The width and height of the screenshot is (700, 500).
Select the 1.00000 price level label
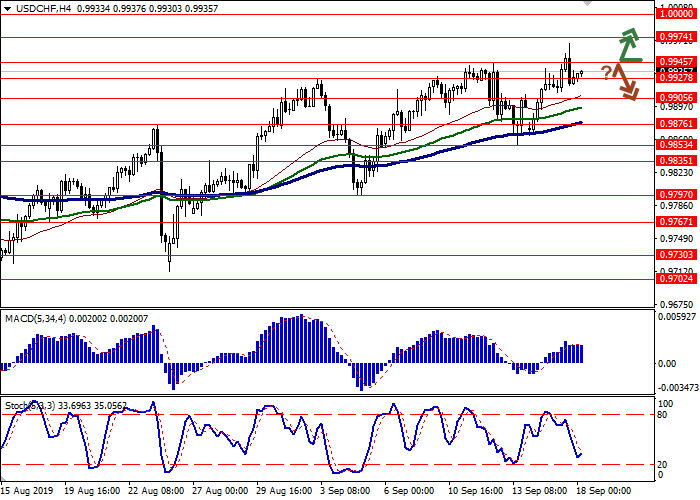[x=676, y=14]
